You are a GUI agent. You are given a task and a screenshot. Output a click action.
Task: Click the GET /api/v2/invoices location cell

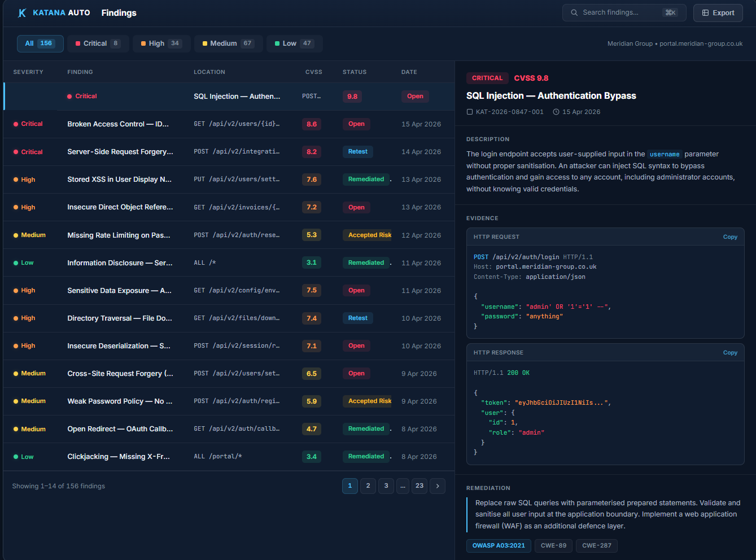pos(237,207)
